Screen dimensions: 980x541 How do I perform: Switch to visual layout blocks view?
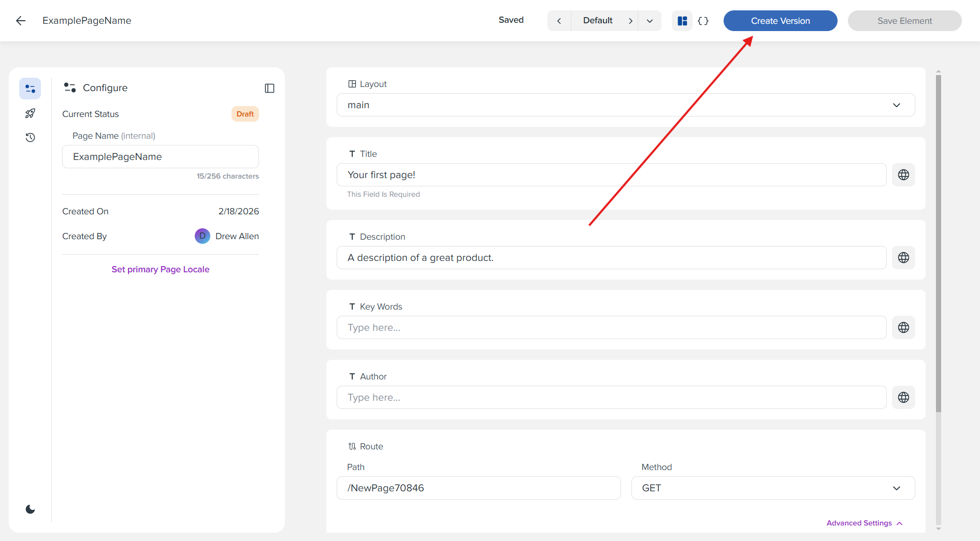pyautogui.click(x=682, y=21)
